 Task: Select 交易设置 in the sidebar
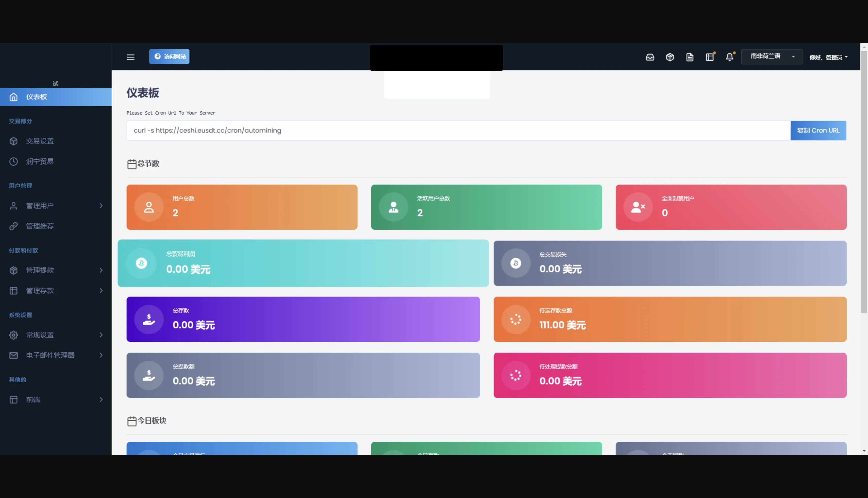40,141
